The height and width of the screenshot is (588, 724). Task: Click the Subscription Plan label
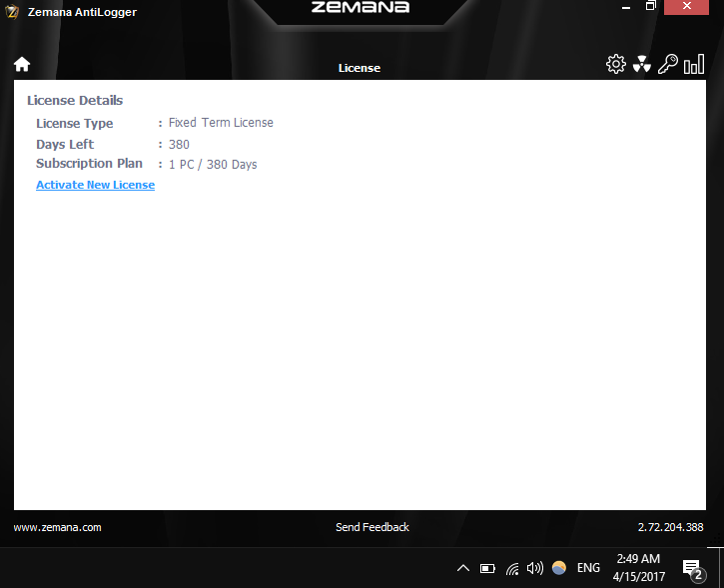coord(89,164)
